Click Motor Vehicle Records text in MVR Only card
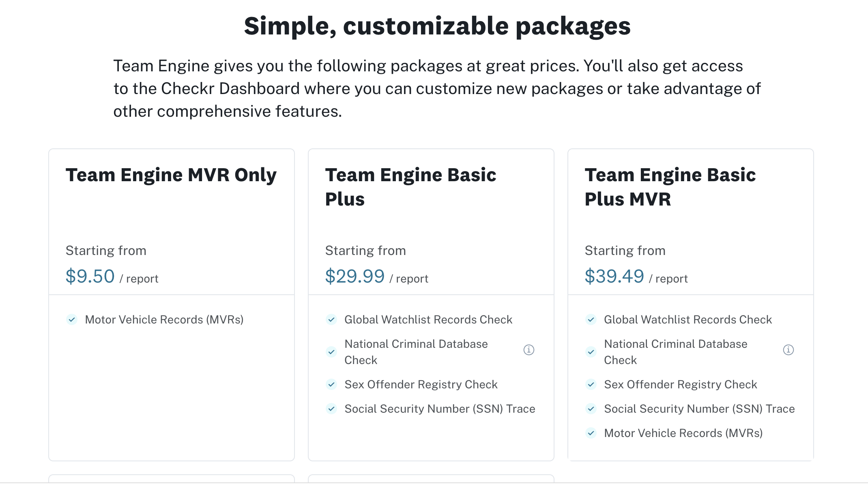The height and width of the screenshot is (497, 868). (164, 320)
